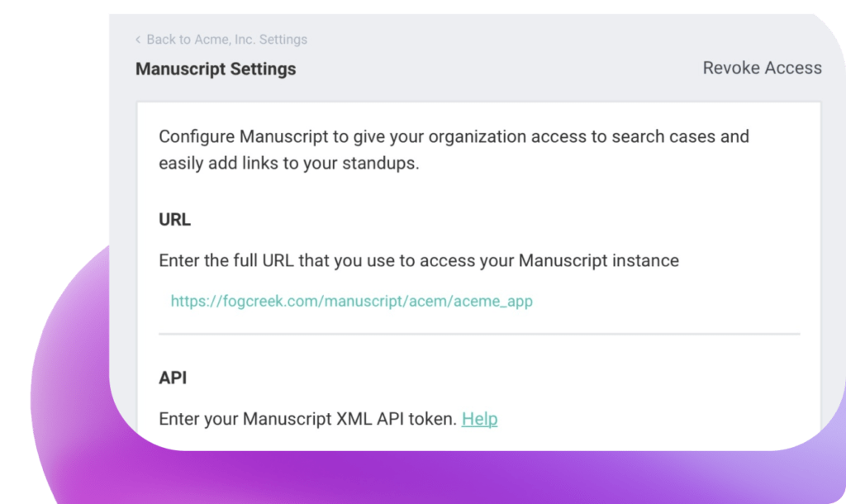Click the 'easily add links to your standups' line
Viewport: 846px width, 504px height.
289,163
